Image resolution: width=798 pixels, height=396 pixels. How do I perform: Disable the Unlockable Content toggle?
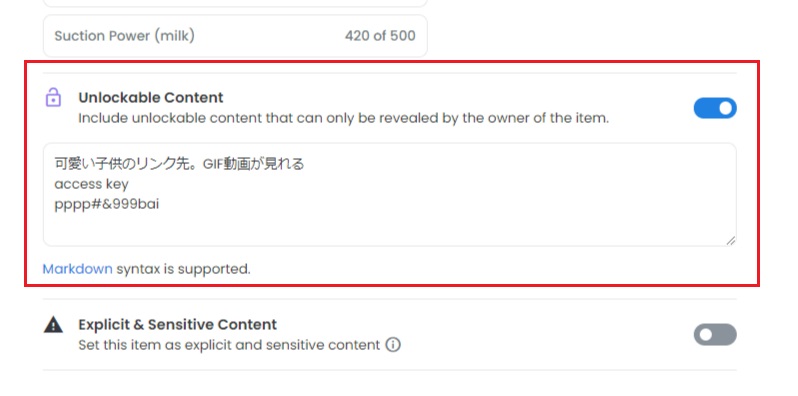tap(715, 108)
